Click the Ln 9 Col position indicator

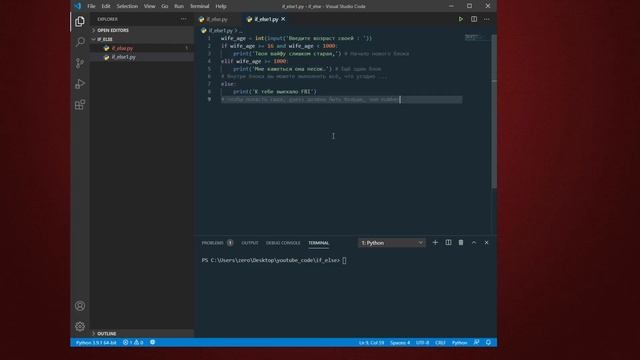tap(371, 342)
